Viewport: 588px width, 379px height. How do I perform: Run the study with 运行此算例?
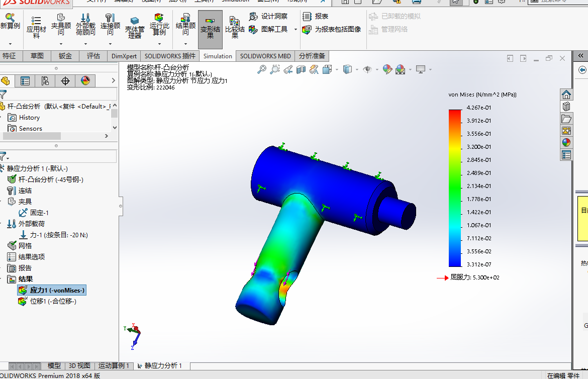[159, 25]
